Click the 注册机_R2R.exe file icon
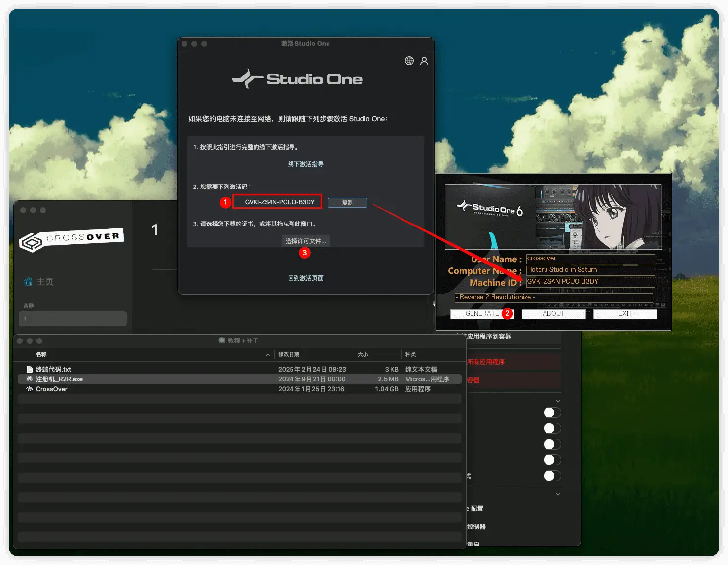Screen dimensions: 728x565 (30, 379)
